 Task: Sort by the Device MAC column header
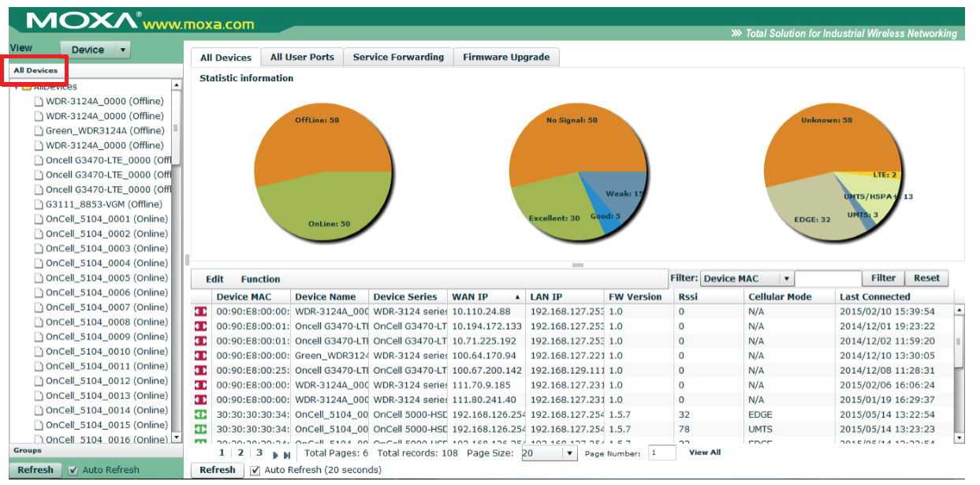click(252, 297)
